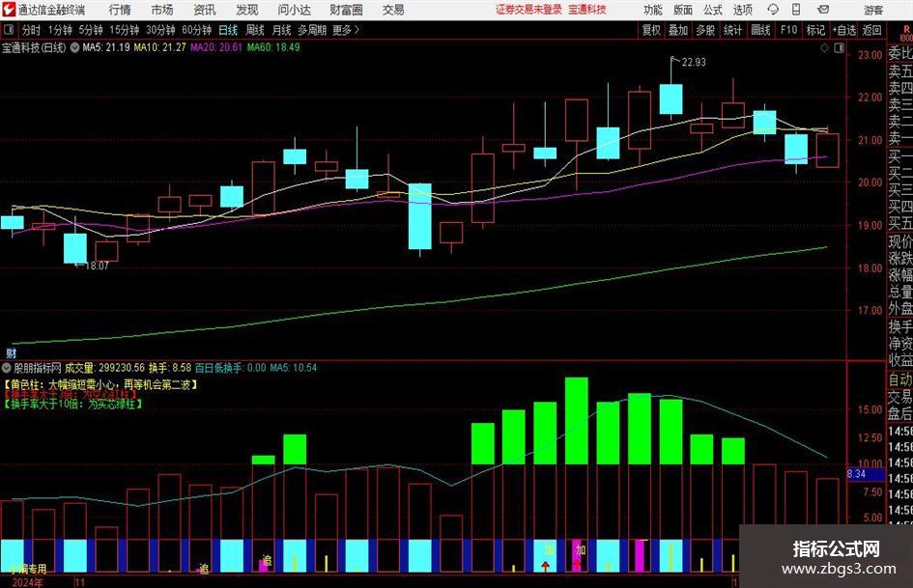Viewport: 913px width, 588px height.
Task: Open the 问小达 menu
Action: [294, 10]
